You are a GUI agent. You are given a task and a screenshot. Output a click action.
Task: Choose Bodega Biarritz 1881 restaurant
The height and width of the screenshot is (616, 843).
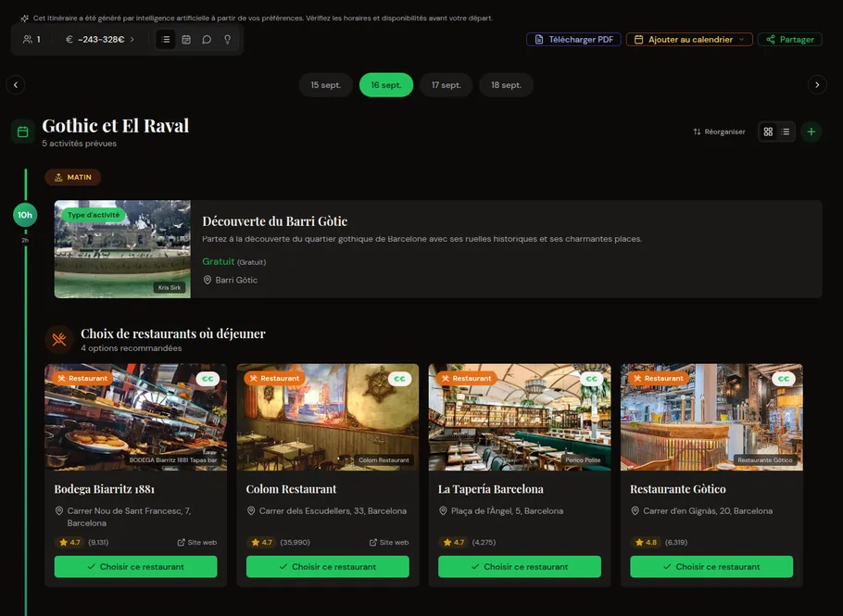pos(135,567)
